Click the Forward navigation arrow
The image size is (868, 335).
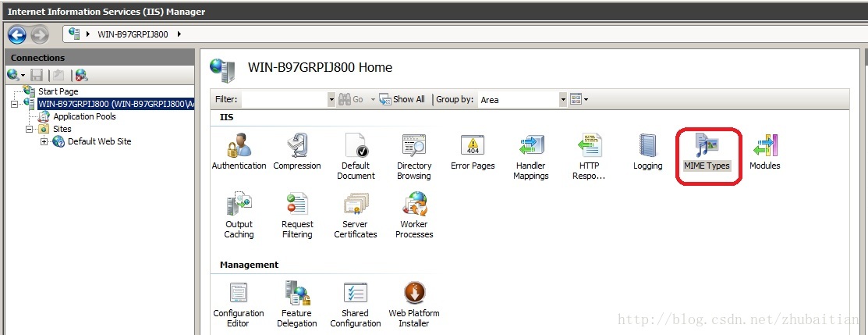coord(39,34)
